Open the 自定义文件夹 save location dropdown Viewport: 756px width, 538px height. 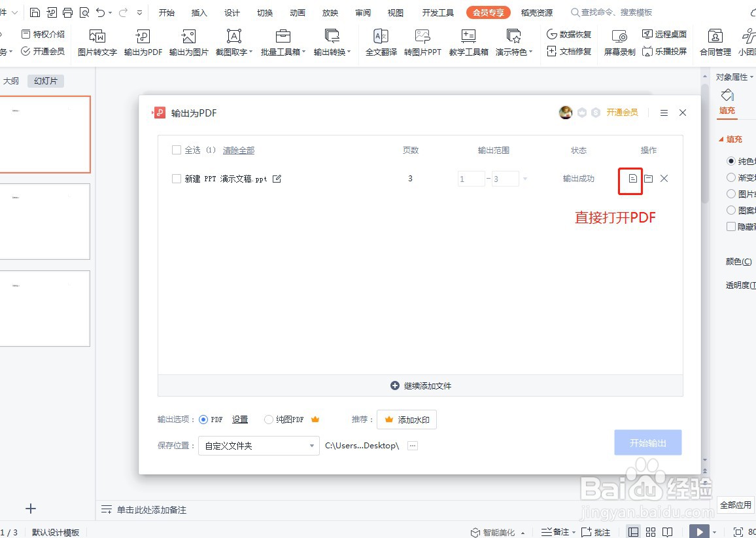point(258,445)
